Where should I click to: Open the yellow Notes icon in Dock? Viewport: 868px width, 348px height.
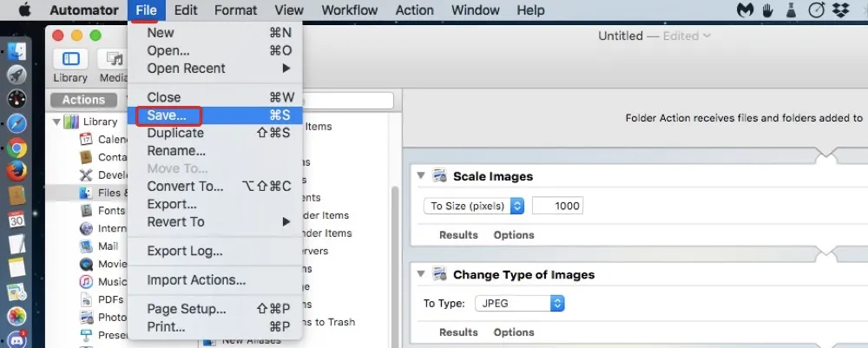click(16, 267)
